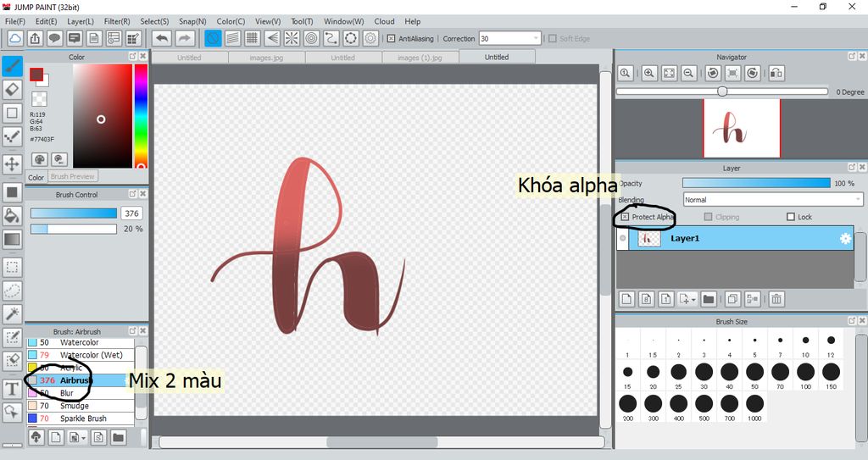Select the Magic Wand tool
This screenshot has width=868, height=460.
(x=12, y=313)
